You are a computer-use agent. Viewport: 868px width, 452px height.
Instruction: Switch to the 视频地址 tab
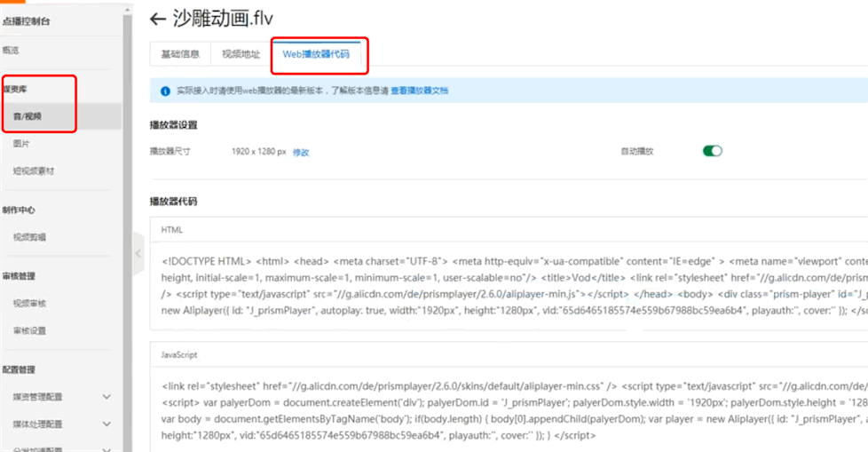[x=241, y=54]
